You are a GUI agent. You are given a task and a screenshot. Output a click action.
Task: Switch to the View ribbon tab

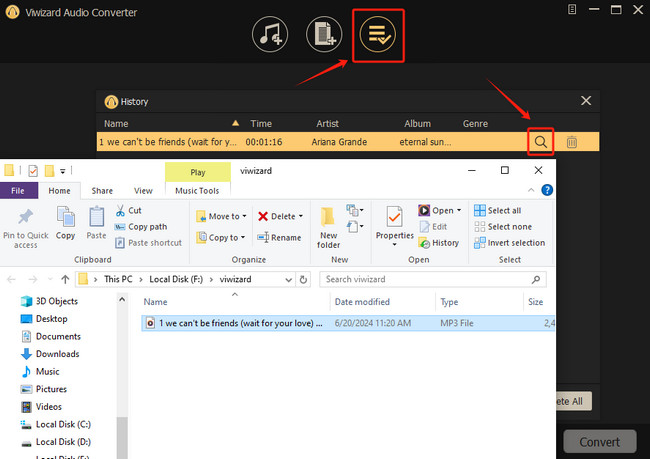(143, 191)
